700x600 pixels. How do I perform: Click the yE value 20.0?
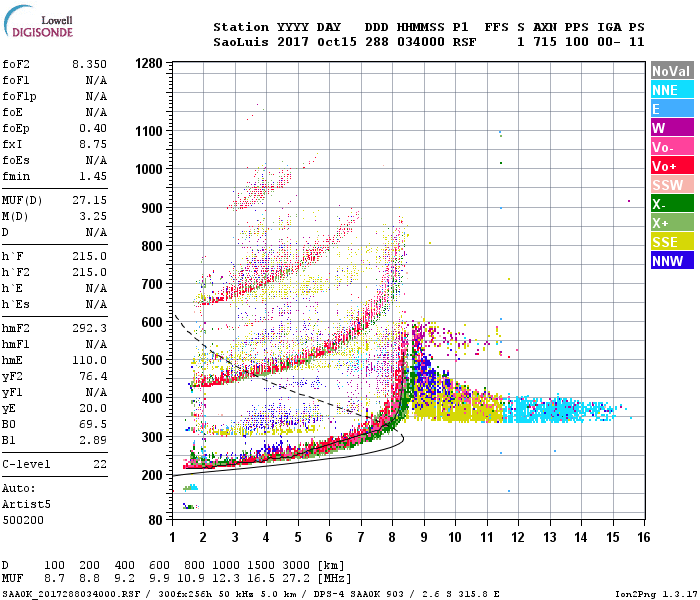click(93, 408)
